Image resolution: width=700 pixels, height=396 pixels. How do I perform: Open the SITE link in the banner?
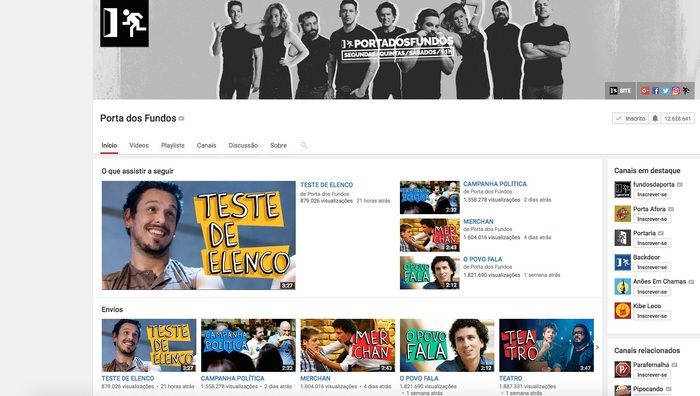pyautogui.click(x=621, y=91)
